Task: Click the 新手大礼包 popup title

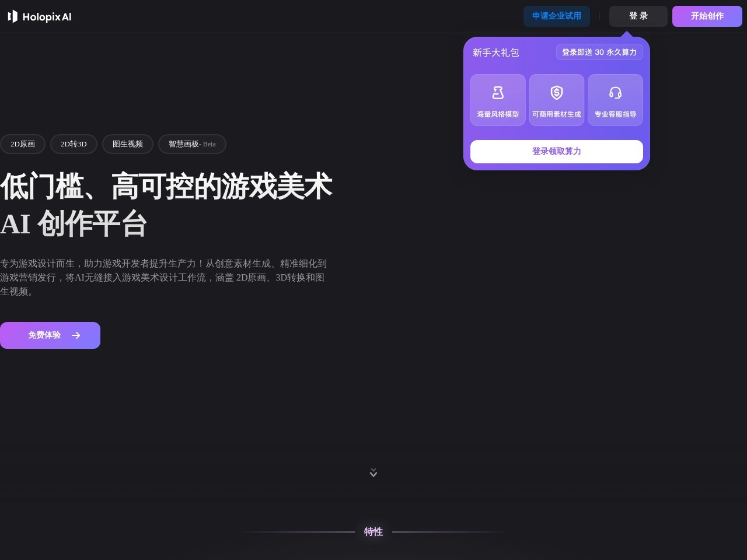Action: 495,52
